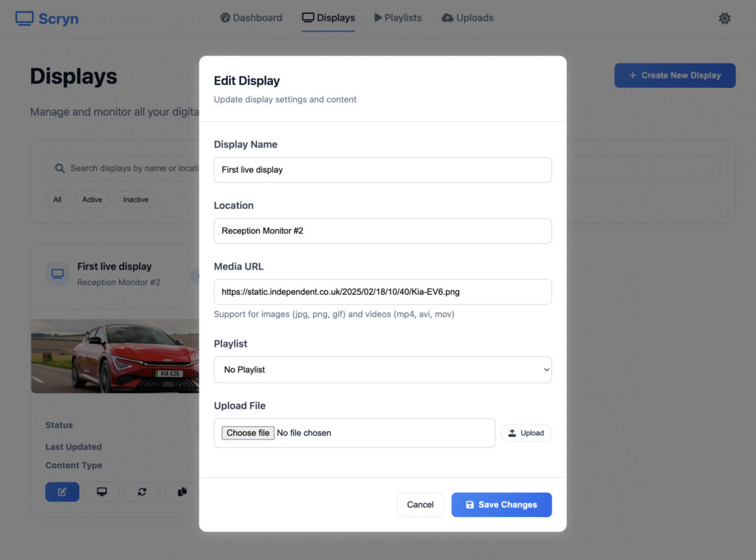The height and width of the screenshot is (560, 756).
Task: Click the Upload button
Action: coord(526,433)
